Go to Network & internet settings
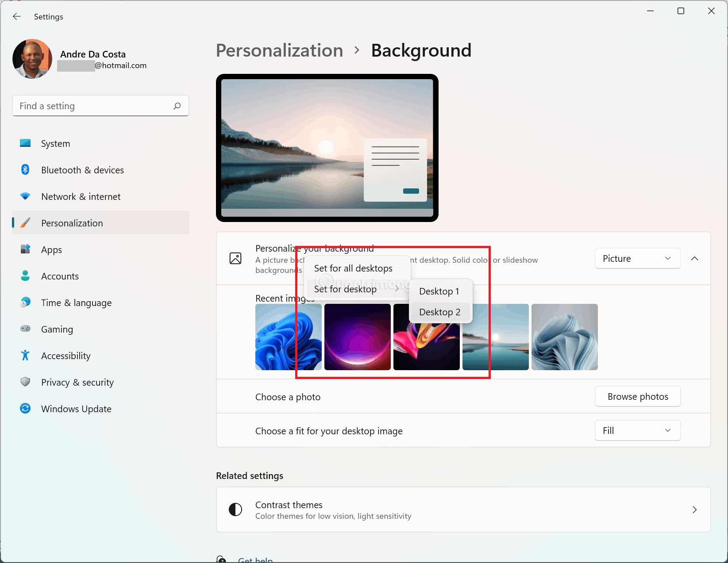Image resolution: width=728 pixels, height=563 pixels. tap(81, 197)
